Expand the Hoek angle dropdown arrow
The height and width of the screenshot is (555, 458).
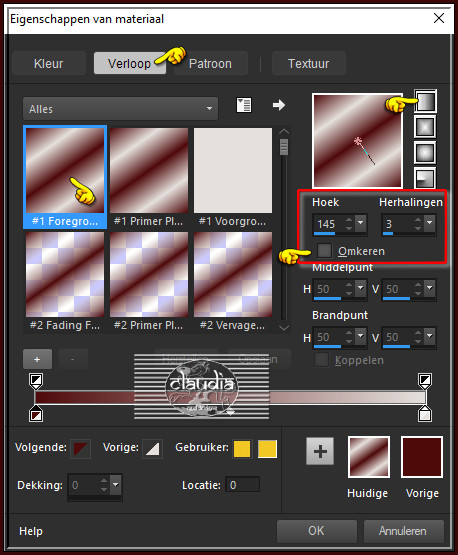361,223
